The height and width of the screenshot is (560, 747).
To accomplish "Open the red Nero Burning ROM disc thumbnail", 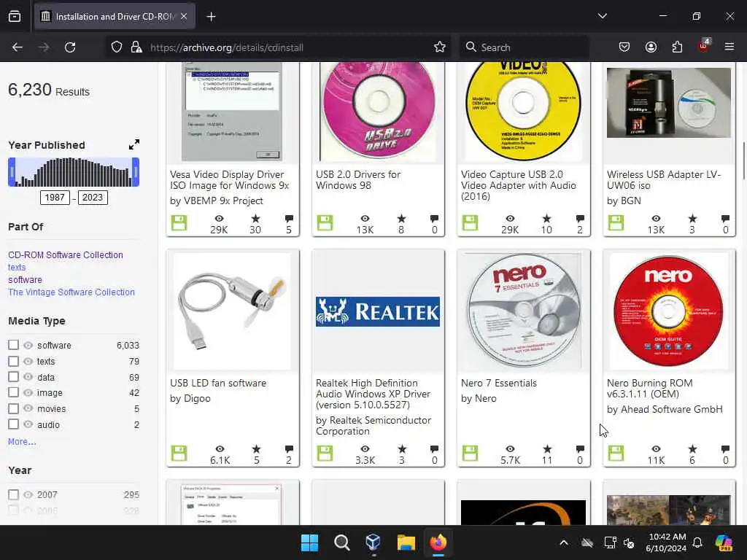I will point(669,311).
